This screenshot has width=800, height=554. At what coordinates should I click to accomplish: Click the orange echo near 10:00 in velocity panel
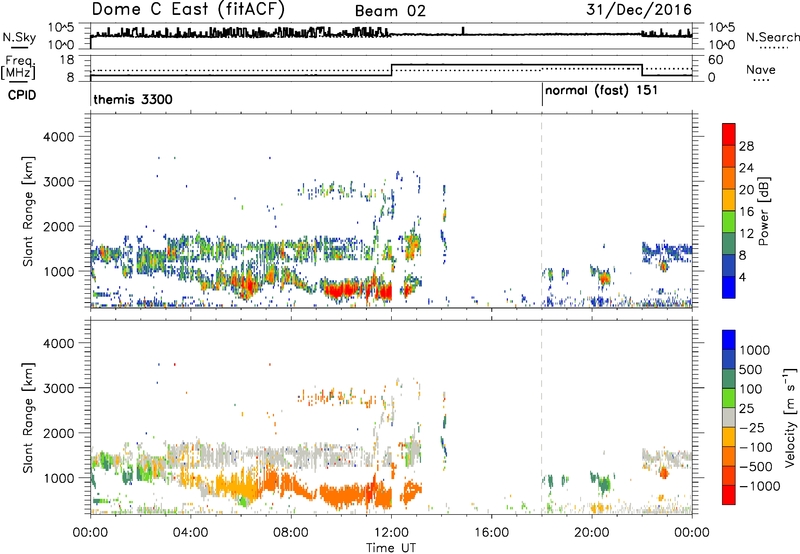[340, 496]
